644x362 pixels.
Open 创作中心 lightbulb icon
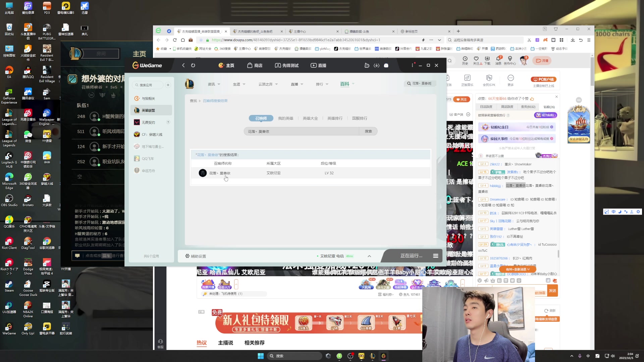[510, 60]
